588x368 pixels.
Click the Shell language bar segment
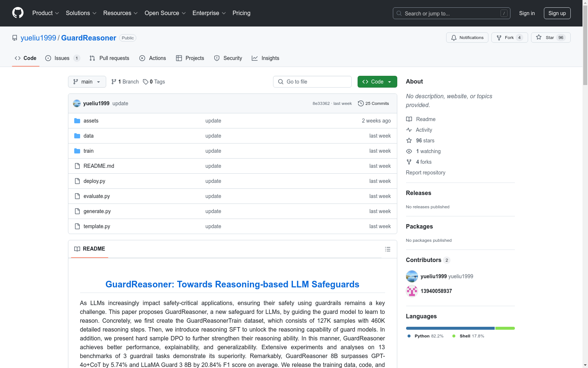pyautogui.click(x=505, y=328)
